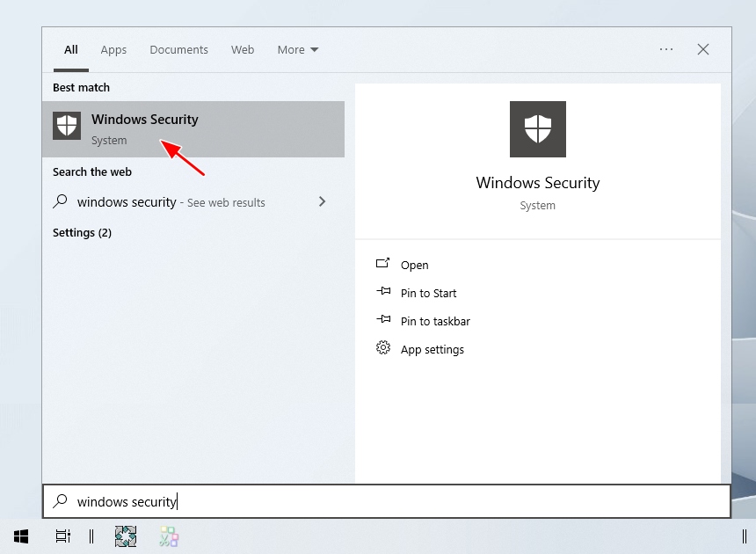
Task: Click the large Windows Security shield in preview pane
Action: click(537, 129)
